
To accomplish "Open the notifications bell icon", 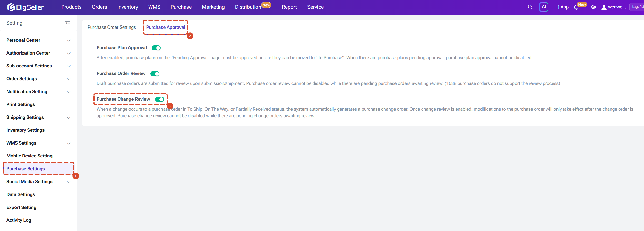I will point(576,7).
